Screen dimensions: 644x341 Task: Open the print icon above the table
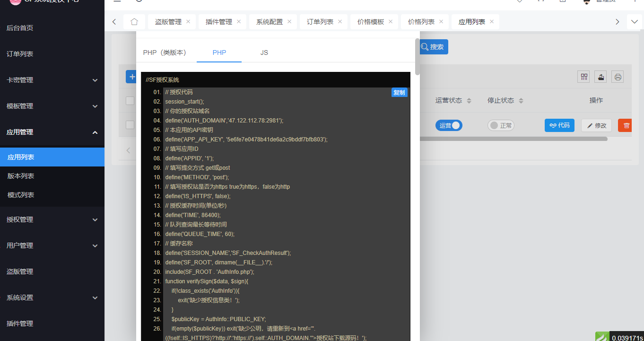[617, 76]
